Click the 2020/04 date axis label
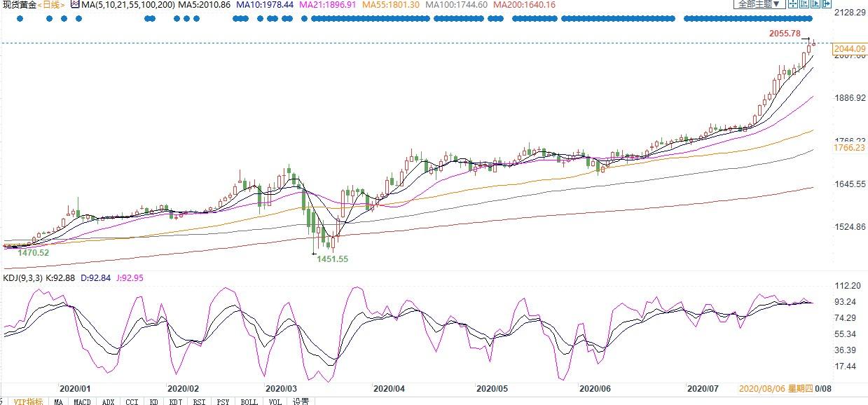Screen dimensions: 868x405 [x=389, y=388]
